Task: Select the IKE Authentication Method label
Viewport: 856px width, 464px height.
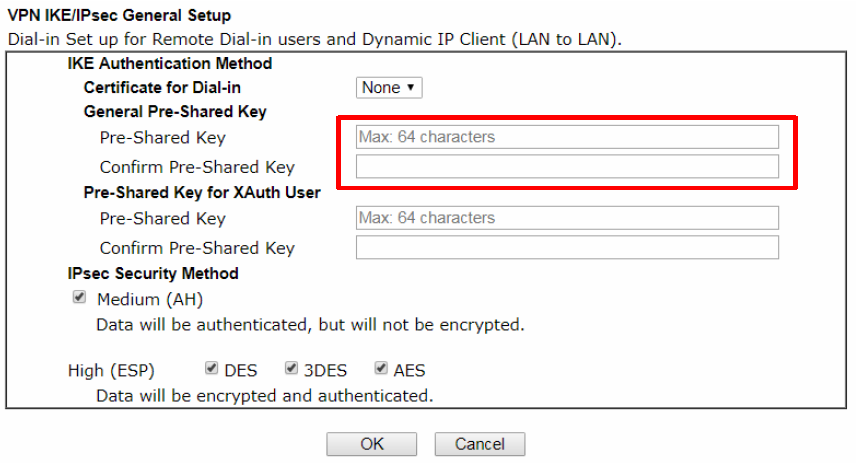Action: (169, 64)
